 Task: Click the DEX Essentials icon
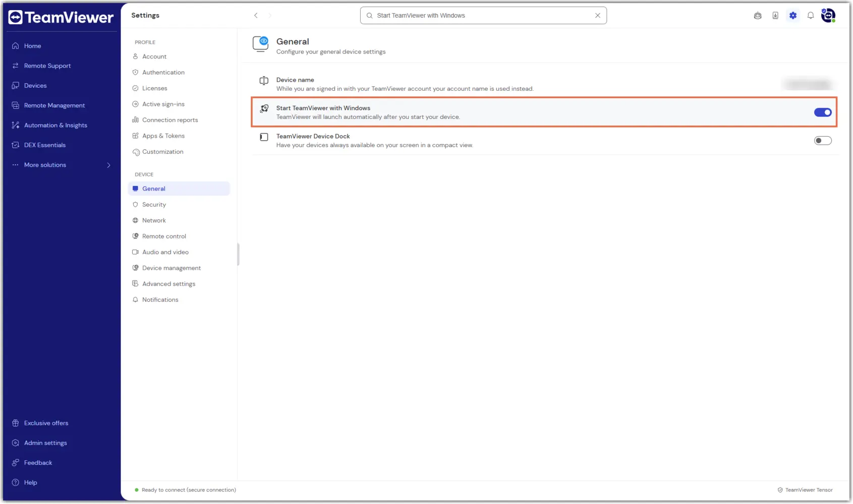pos(16,145)
